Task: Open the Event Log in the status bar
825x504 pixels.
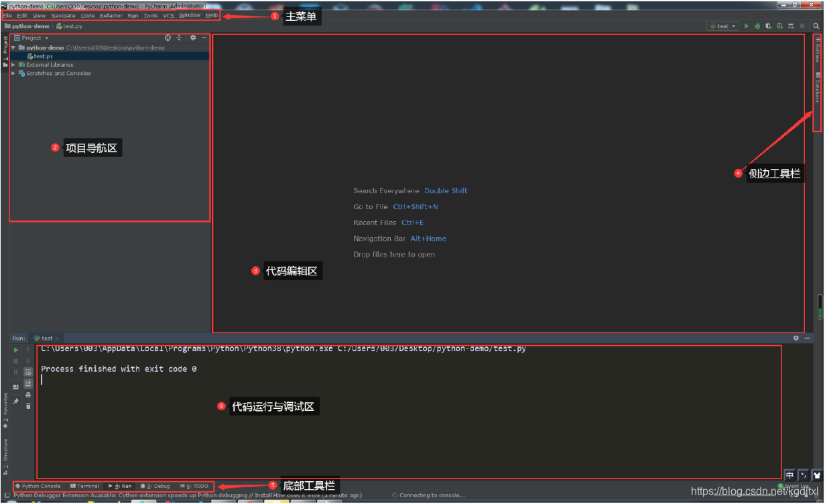Action: point(794,487)
